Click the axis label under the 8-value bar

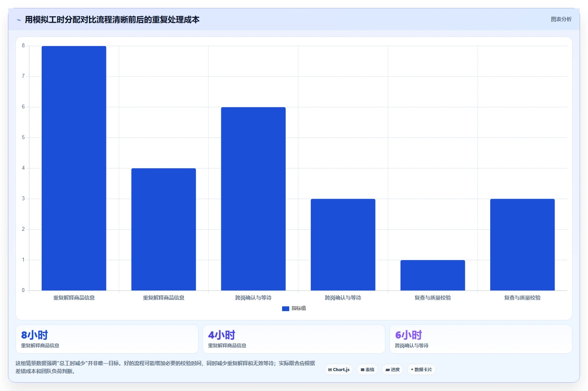click(x=74, y=298)
